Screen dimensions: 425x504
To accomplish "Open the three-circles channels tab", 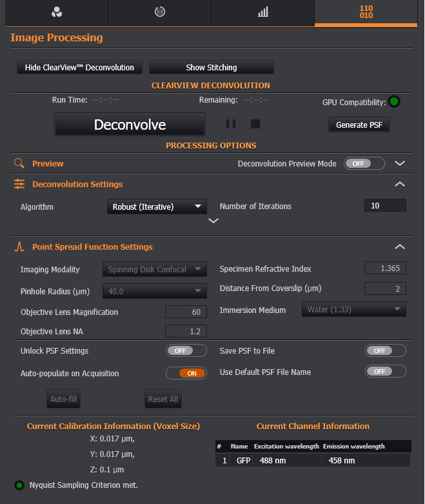I will (x=56, y=12).
